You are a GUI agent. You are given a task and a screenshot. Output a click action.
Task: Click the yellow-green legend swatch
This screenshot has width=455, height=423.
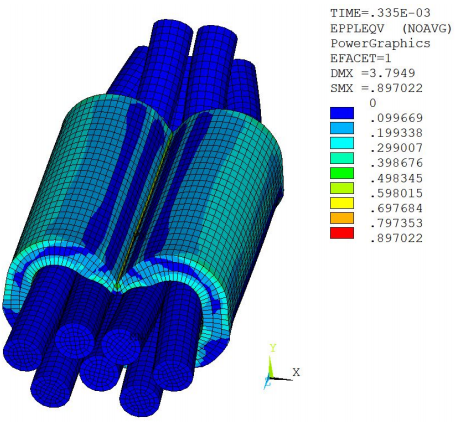(x=342, y=188)
